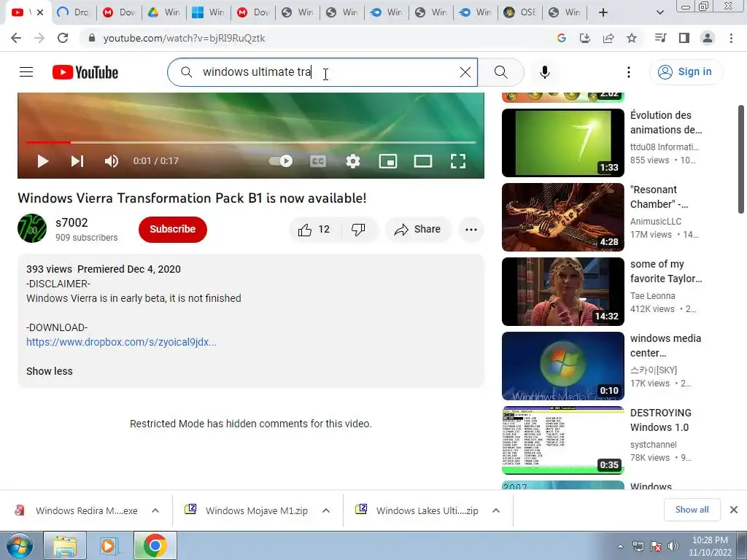Open the s7002 channel avatar
Screen dimensions: 747x560
(32, 228)
